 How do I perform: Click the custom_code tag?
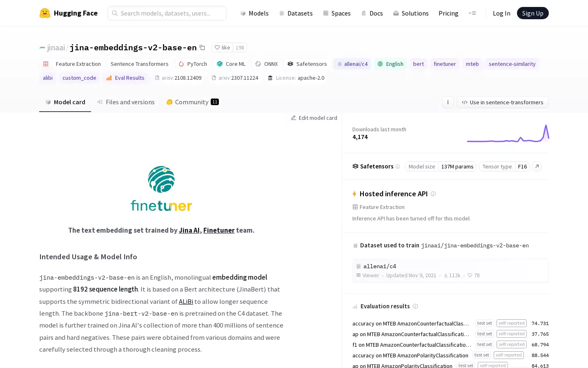(x=79, y=78)
